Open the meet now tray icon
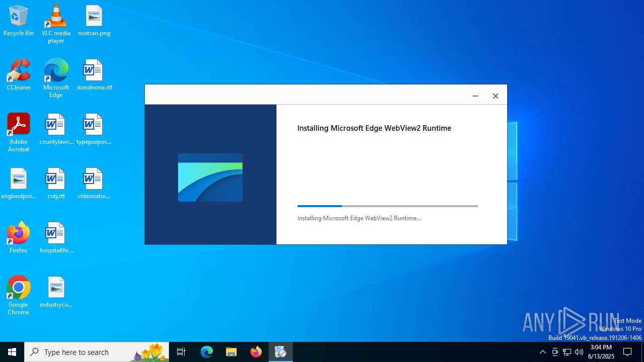 tap(555, 352)
